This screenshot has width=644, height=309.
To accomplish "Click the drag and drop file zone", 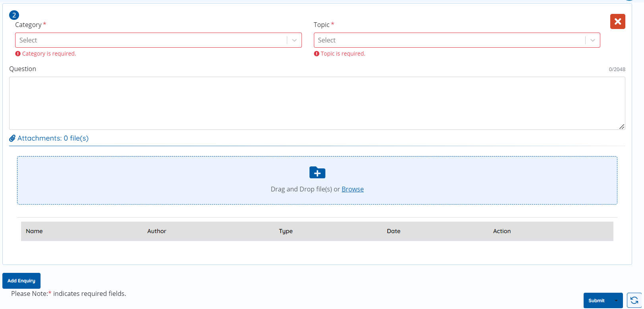I will (317, 180).
